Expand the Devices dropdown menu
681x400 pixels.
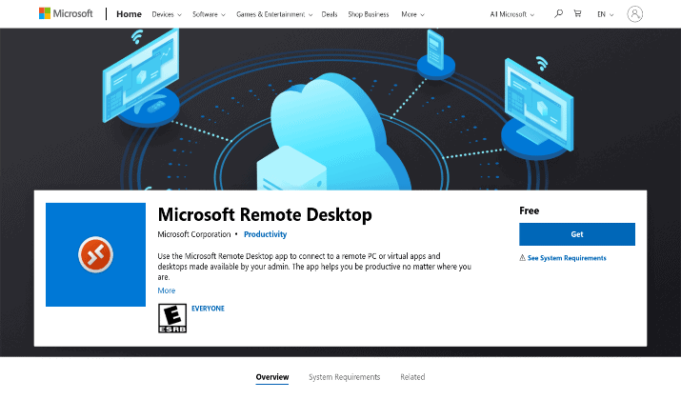tap(166, 14)
